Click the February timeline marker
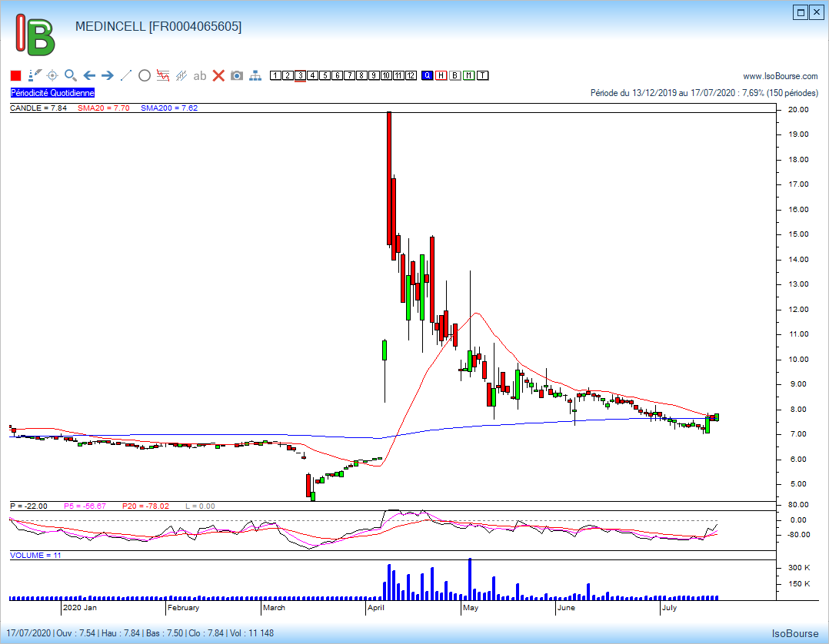Viewport: 829px width, 644px height. pyautogui.click(x=184, y=608)
